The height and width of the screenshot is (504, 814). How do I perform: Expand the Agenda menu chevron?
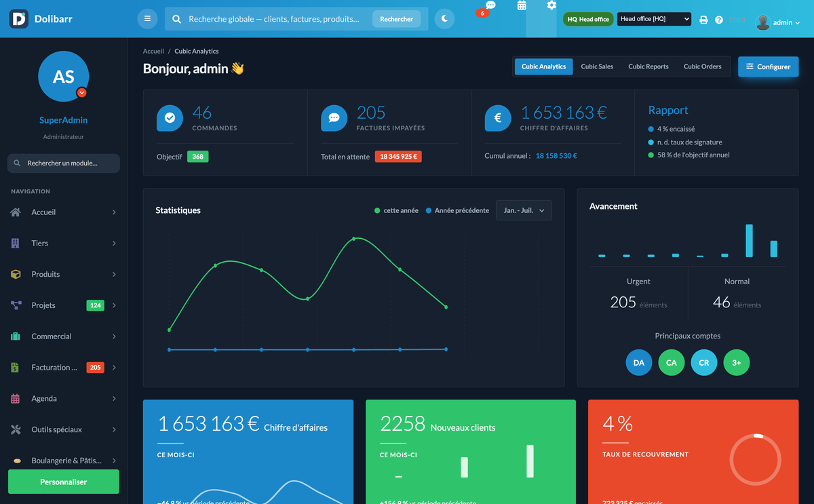tap(114, 399)
